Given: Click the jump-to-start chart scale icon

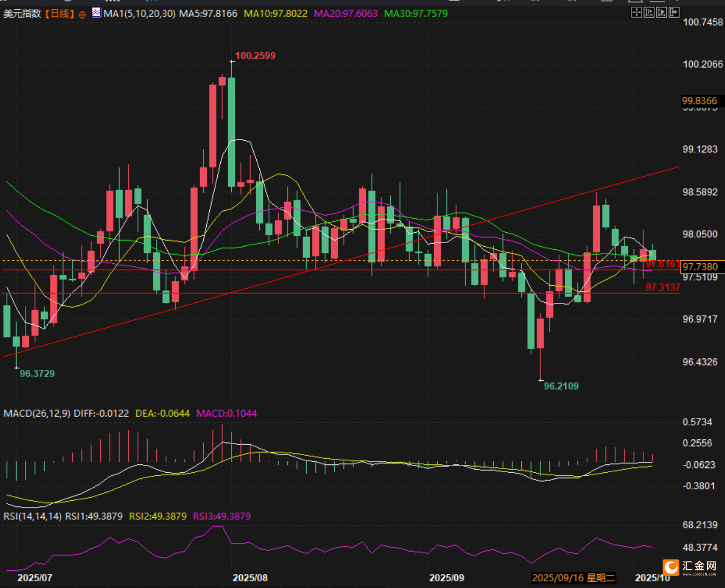Looking at the screenshot, I should (649, 12).
